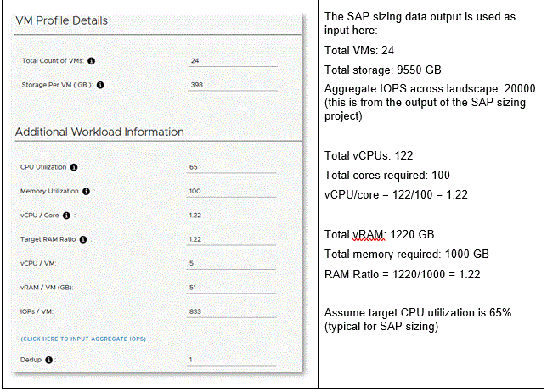
Task: Click info icon next to Total Count of VMs
Action: pyautogui.click(x=91, y=60)
